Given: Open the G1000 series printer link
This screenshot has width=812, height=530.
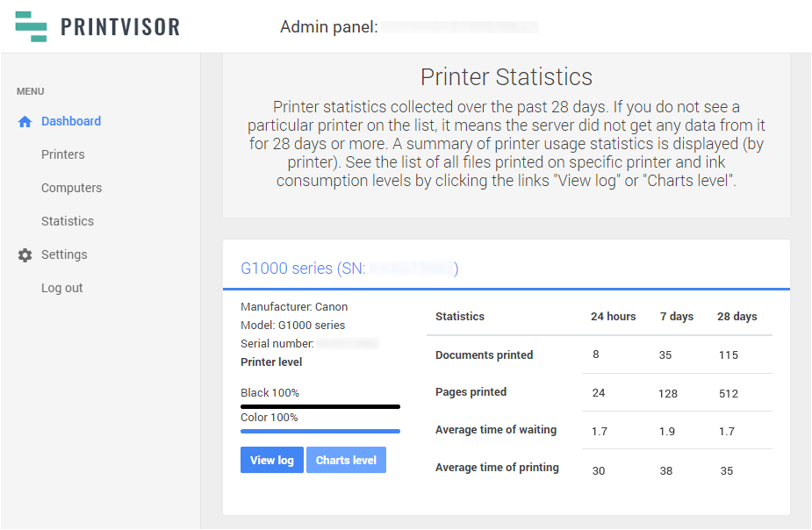Looking at the screenshot, I should click(349, 269).
